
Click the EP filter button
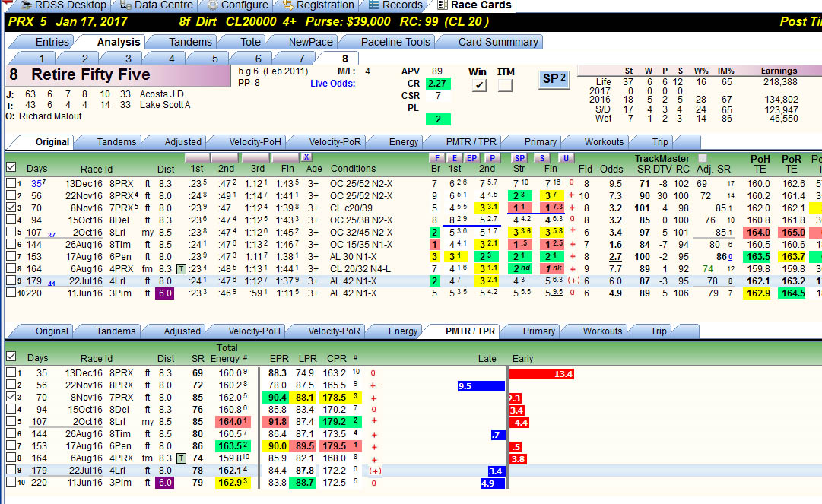click(x=472, y=157)
